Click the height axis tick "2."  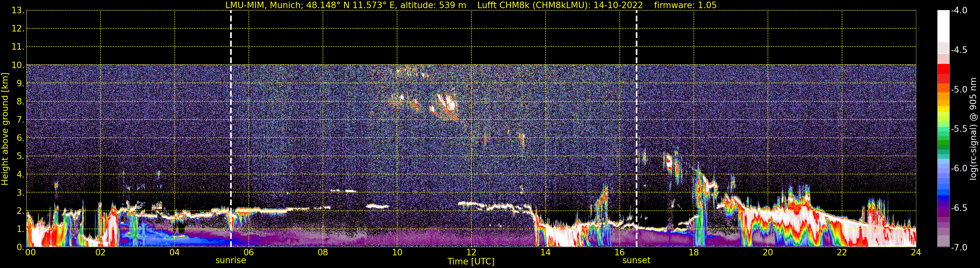pyautogui.click(x=20, y=211)
